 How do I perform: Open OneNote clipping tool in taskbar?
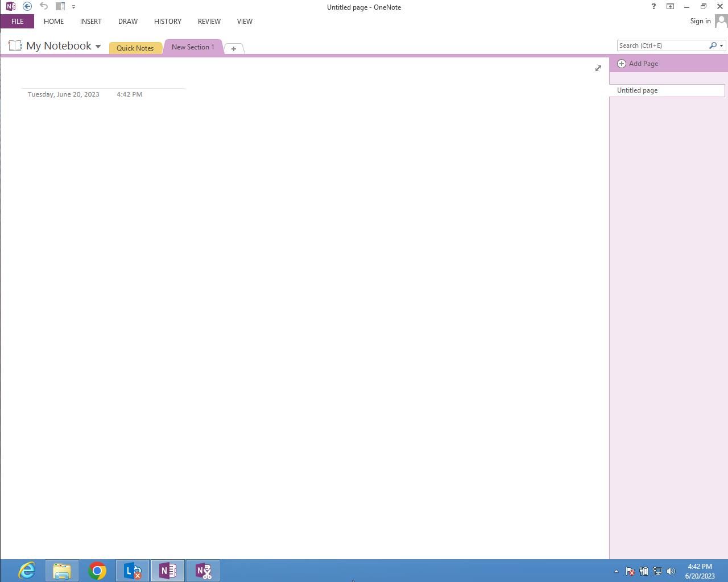coord(203,571)
